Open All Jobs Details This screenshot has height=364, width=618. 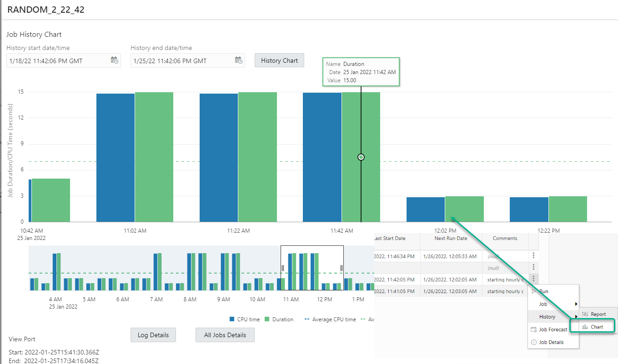(225, 335)
